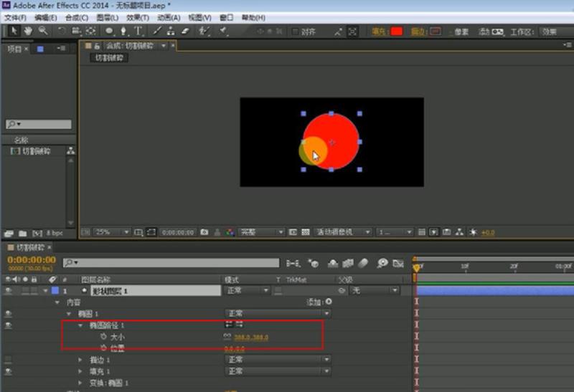Collapse the 椭圆路径 1 group
The width and height of the screenshot is (574, 392).
tap(80, 325)
